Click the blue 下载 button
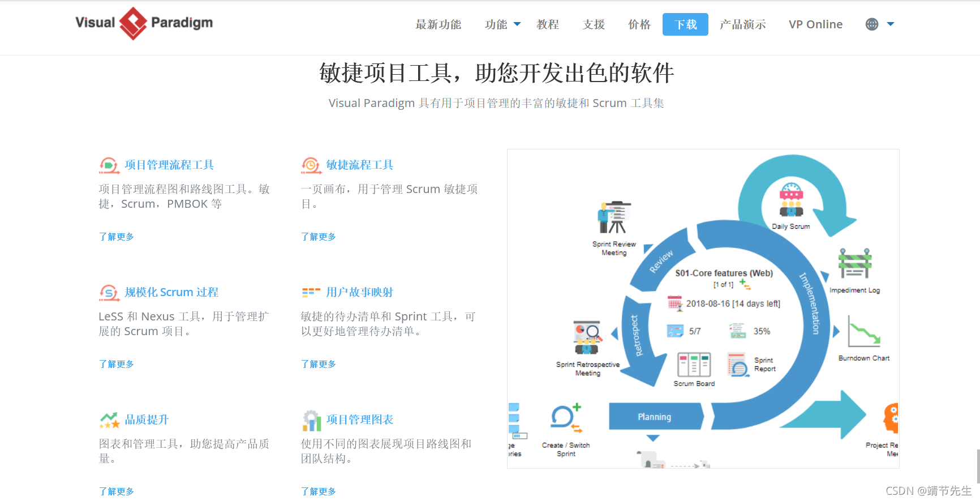The width and height of the screenshot is (980, 501). pyautogui.click(x=685, y=24)
